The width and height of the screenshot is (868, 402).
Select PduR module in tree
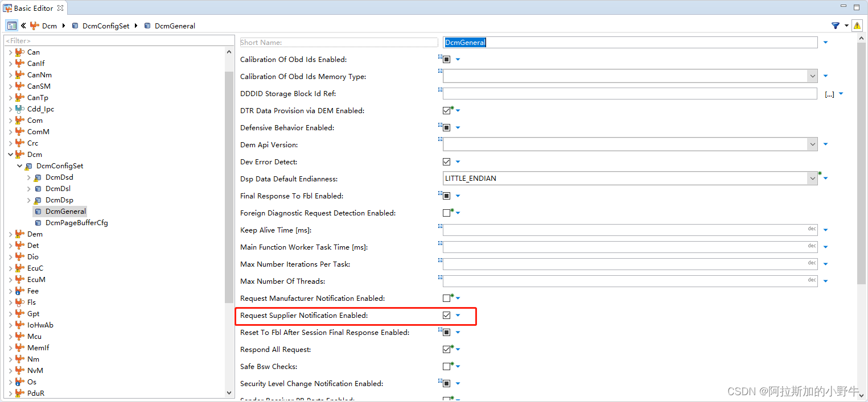36,393
